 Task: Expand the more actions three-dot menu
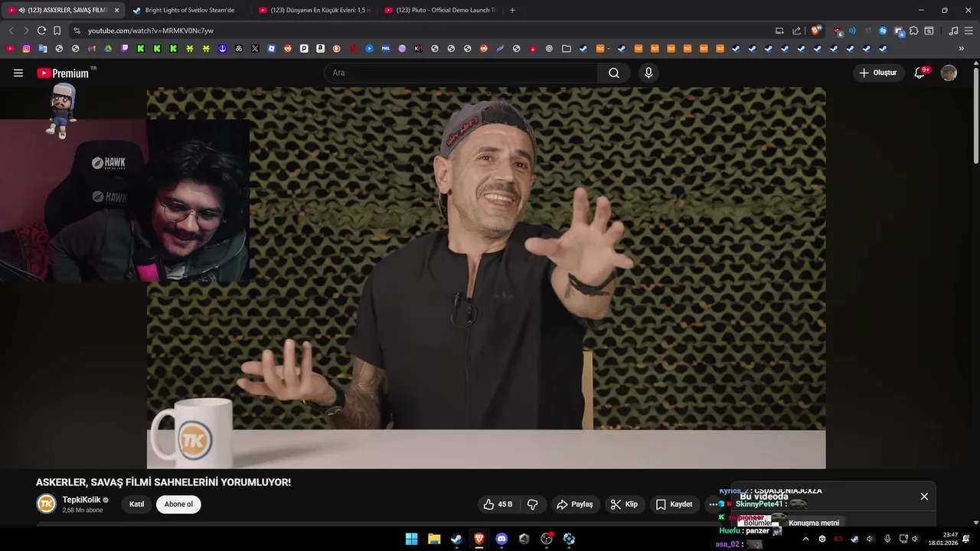(x=714, y=504)
